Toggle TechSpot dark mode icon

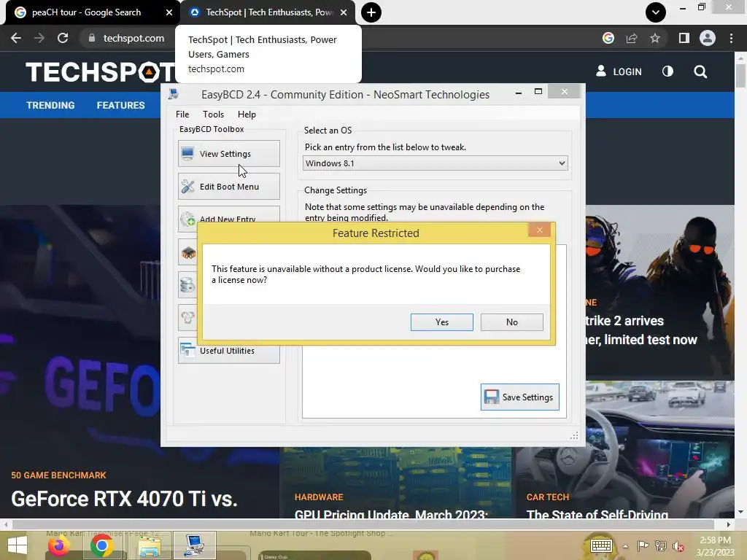click(668, 71)
